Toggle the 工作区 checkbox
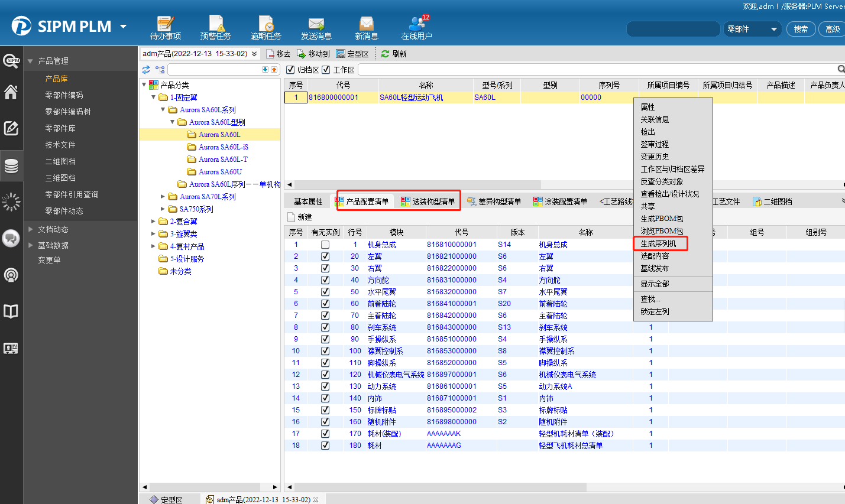845x504 pixels. click(326, 70)
